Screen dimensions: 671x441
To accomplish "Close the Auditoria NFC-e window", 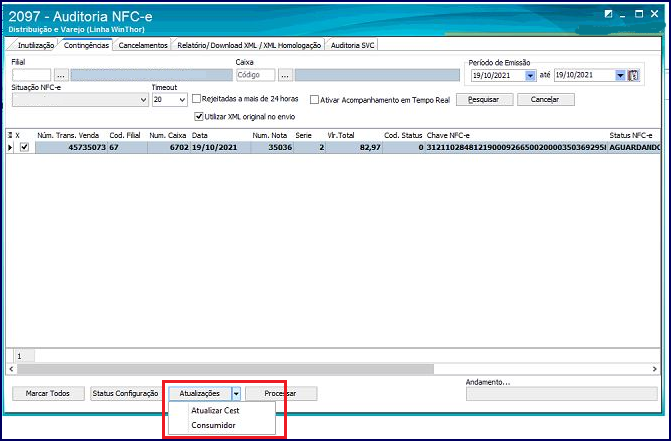I will (x=654, y=14).
